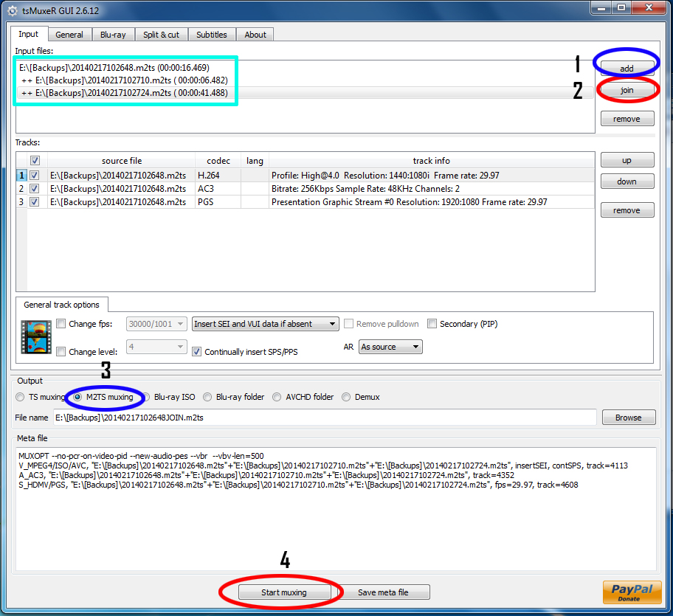
Task: Click the General track options tab
Action: (x=62, y=305)
